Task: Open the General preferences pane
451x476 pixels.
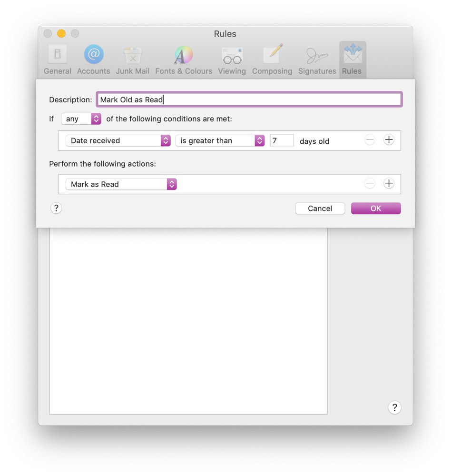Action: coord(58,60)
